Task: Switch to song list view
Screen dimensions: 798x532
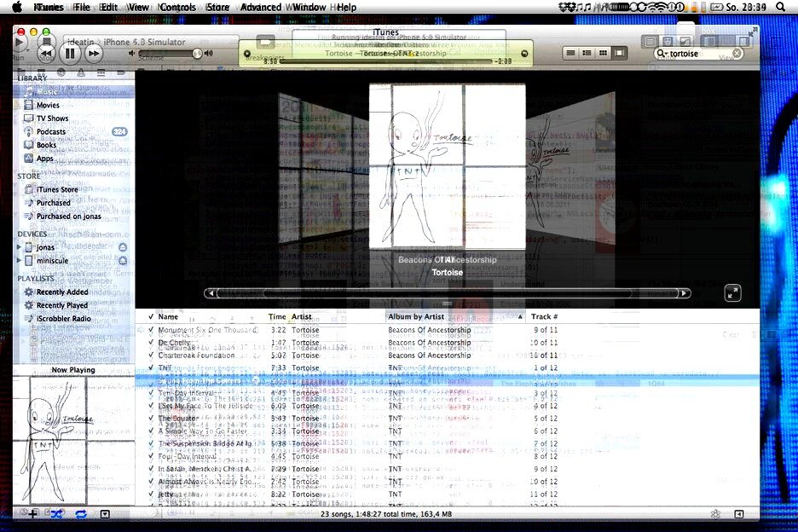Action: coord(571,53)
